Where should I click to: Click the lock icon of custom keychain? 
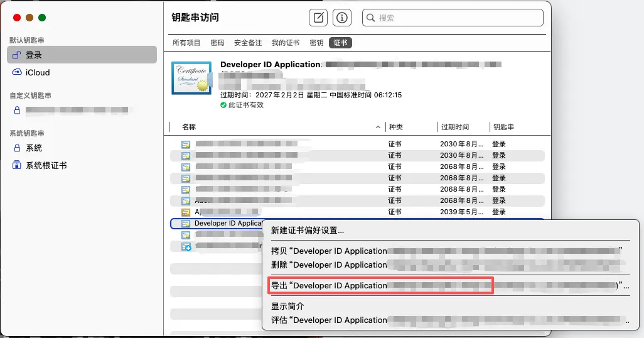point(17,110)
